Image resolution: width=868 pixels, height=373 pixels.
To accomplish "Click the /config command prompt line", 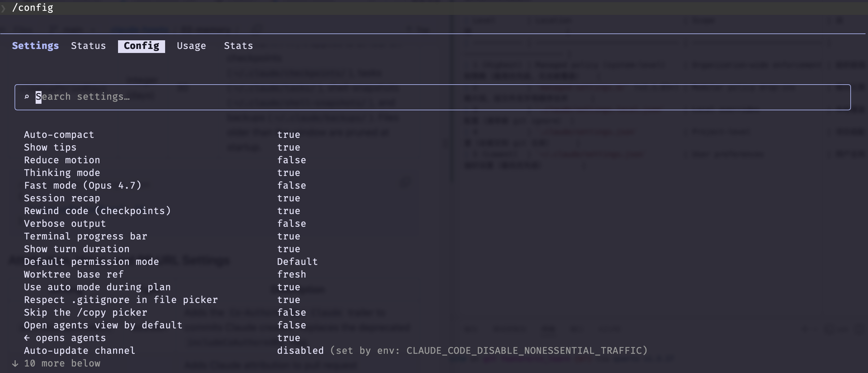I will coord(33,8).
